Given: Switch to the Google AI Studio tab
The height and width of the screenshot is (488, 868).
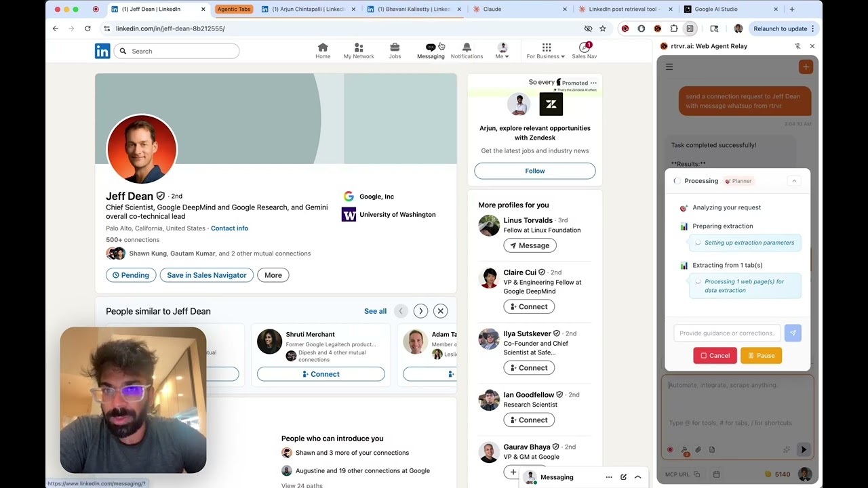Looking at the screenshot, I should point(730,9).
